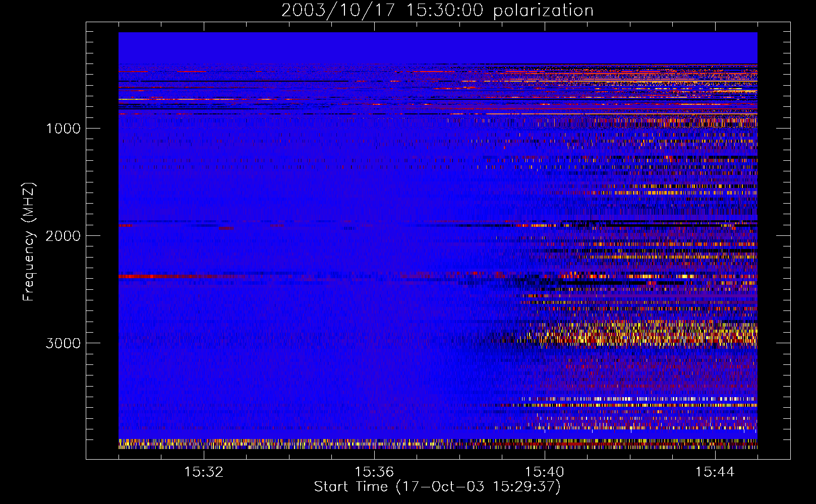Click the 15:32 time tick label
Viewport: 816px width, 504px height.
204,472
